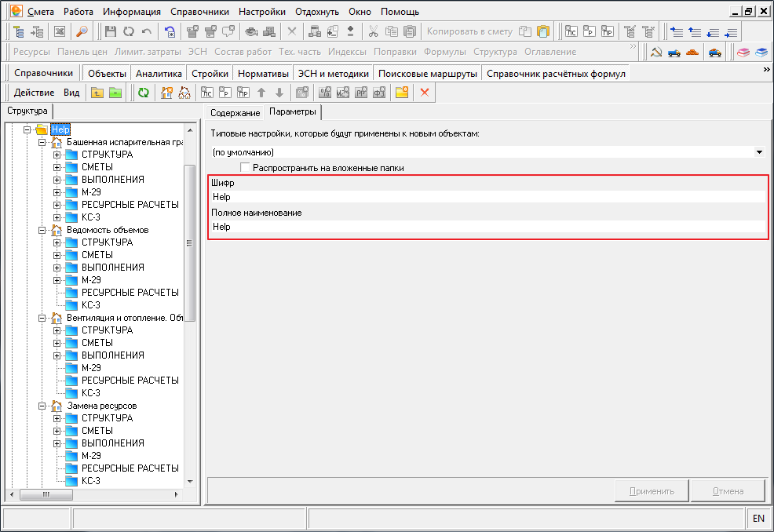The width and height of the screenshot is (774, 532).
Task: Click the blue books icon
Action: coord(761,51)
